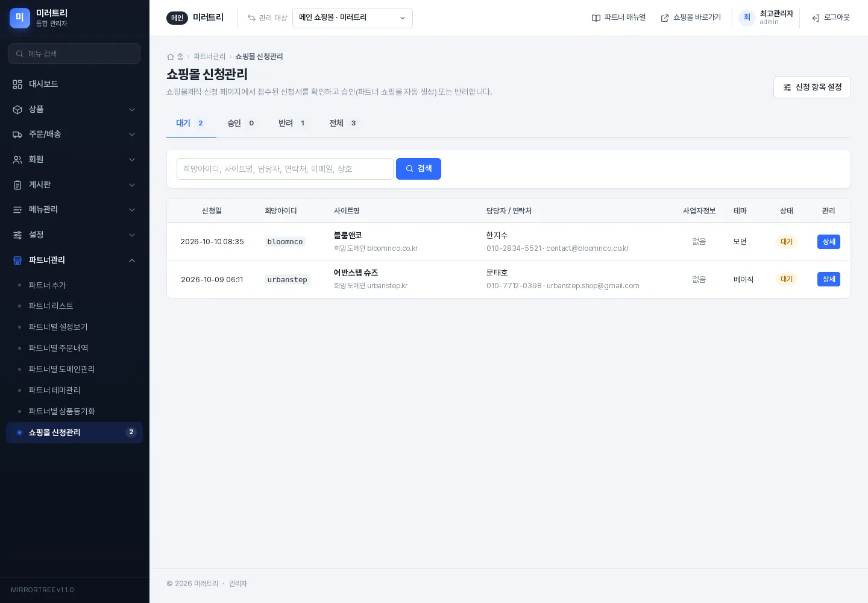The height and width of the screenshot is (603, 868).
Task: Click the 관리 대상 swap arrows icon
Action: click(251, 18)
